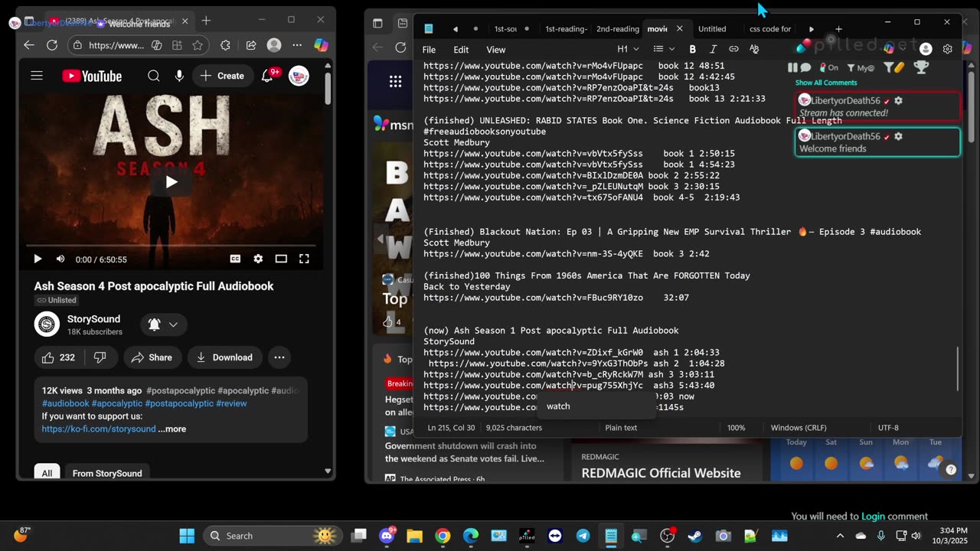
Task: Click the Edge address bar URL
Action: pyautogui.click(x=116, y=45)
